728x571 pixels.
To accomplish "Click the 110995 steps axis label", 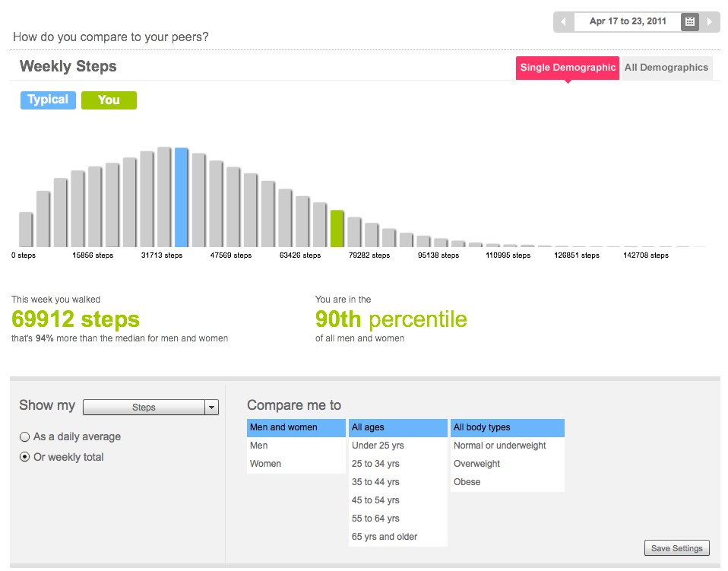I will 508,255.
